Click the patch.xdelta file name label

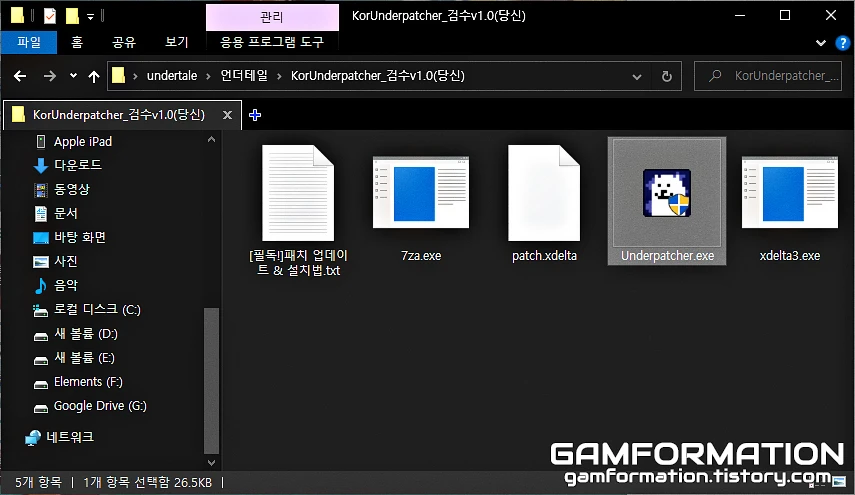pyautogui.click(x=544, y=256)
